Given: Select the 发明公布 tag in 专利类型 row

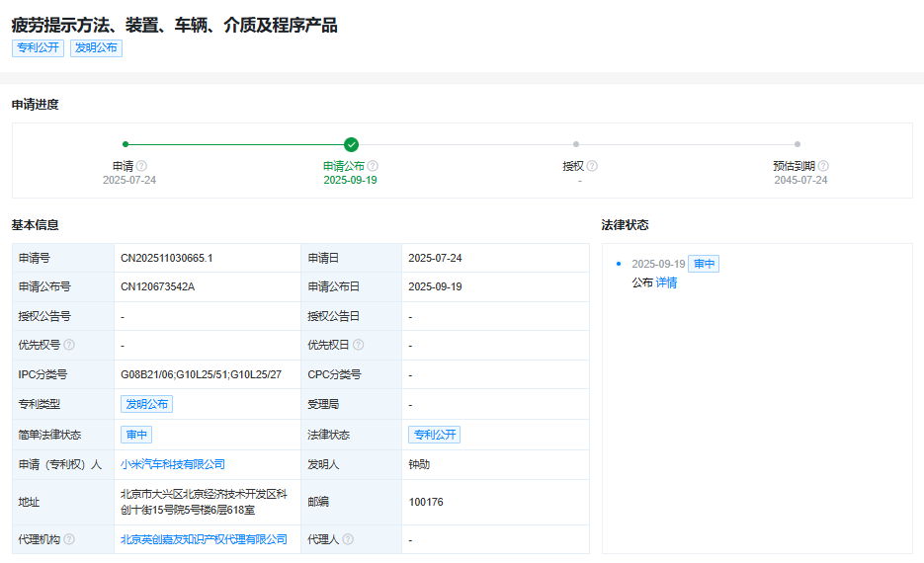Looking at the screenshot, I should (x=146, y=404).
